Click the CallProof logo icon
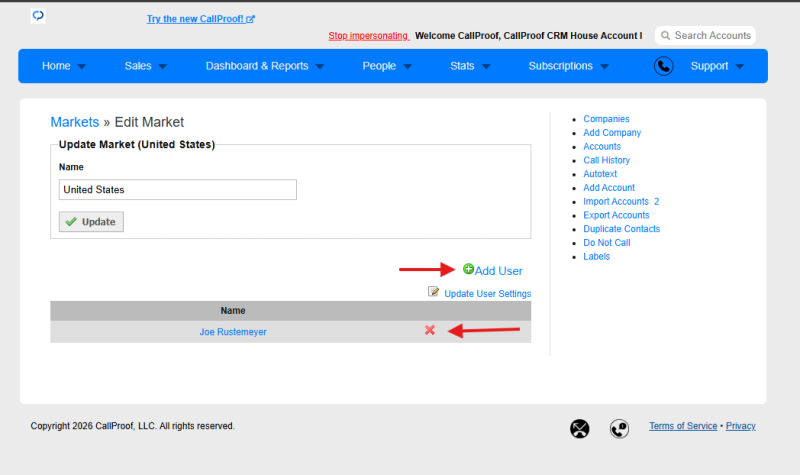800x475 pixels. (x=38, y=16)
